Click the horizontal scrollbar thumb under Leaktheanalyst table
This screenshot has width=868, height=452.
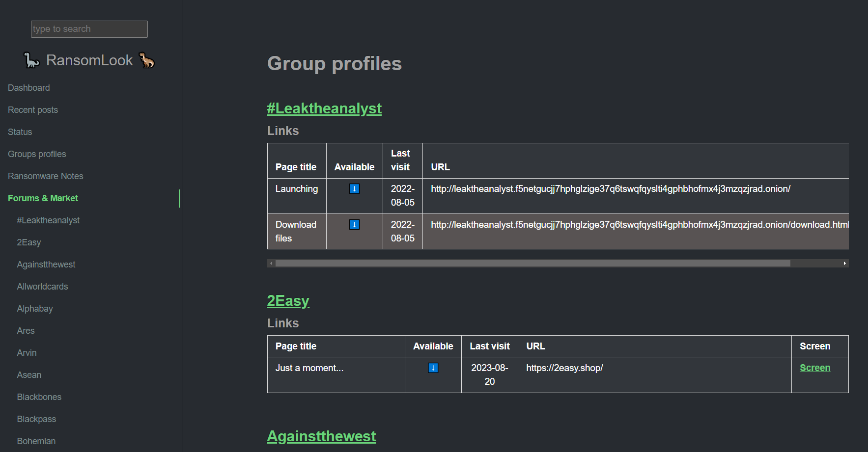[x=533, y=264]
